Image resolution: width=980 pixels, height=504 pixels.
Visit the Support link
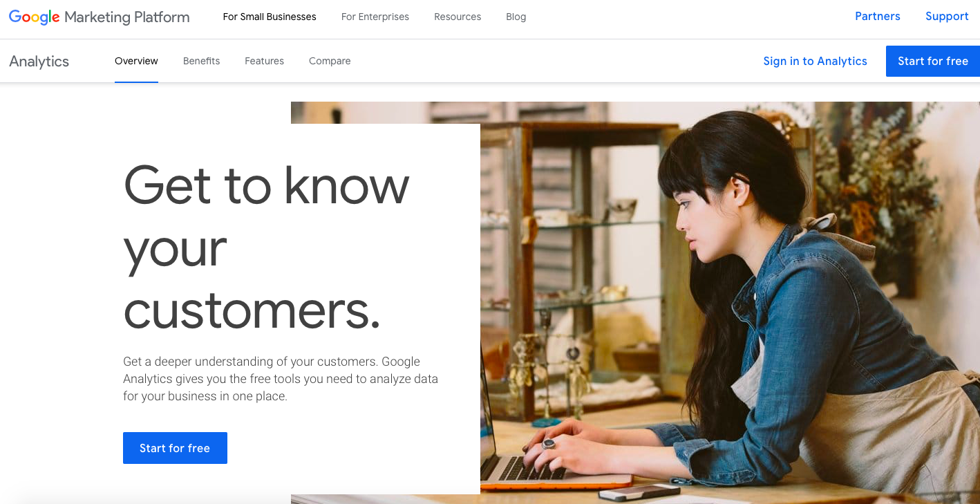click(x=947, y=17)
